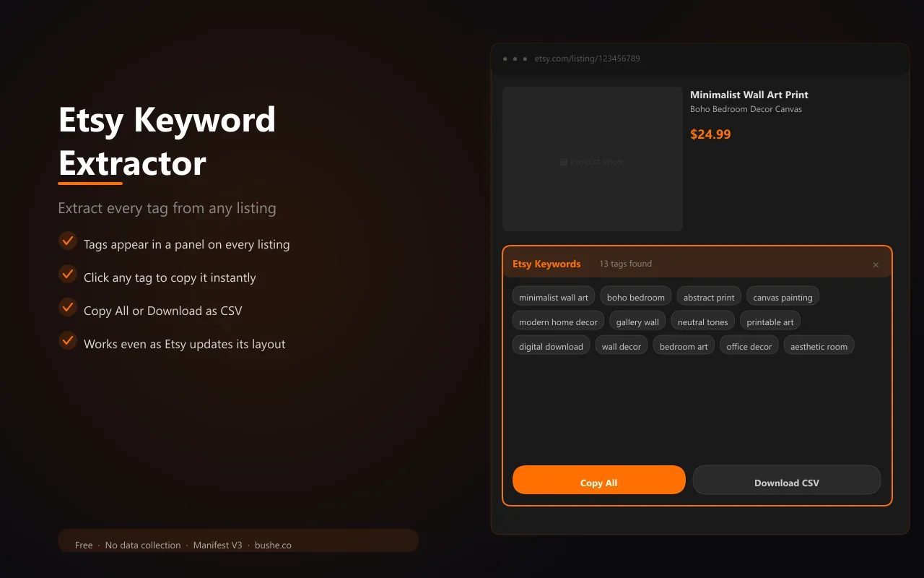Viewport: 924px width, 578px height.
Task: Click checkmark icon beside "Tags appear in a panel"
Action: (68, 241)
